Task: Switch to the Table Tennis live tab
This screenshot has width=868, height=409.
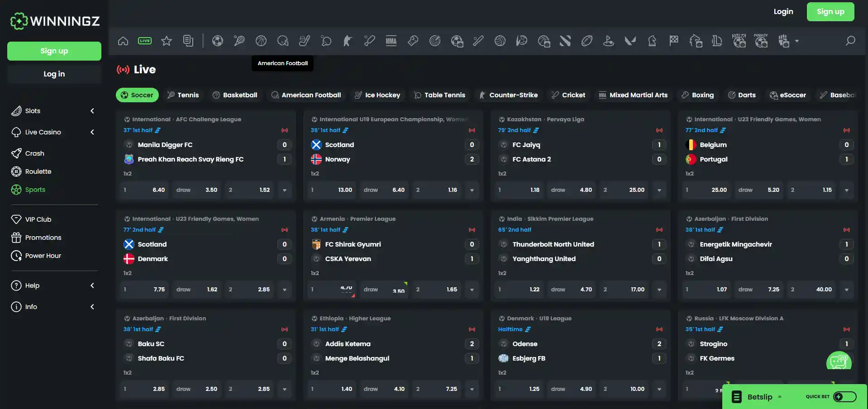Action: click(x=439, y=95)
